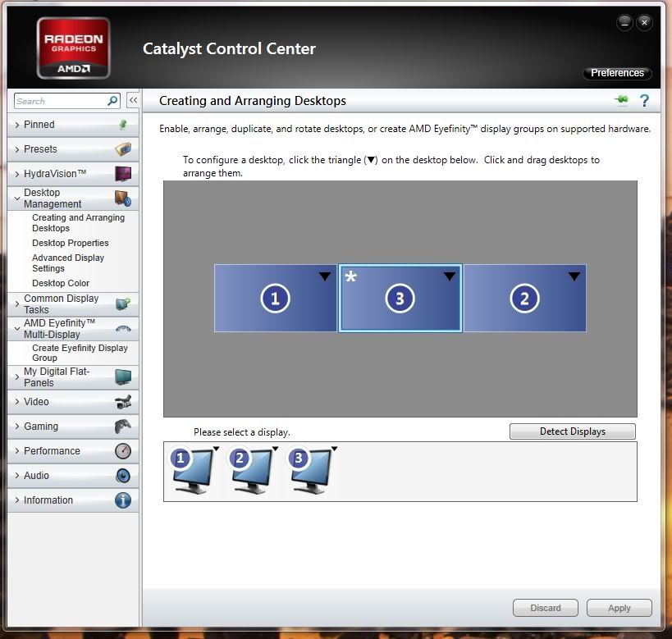The width and height of the screenshot is (672, 639).
Task: Click the Apply button
Action: [x=619, y=608]
